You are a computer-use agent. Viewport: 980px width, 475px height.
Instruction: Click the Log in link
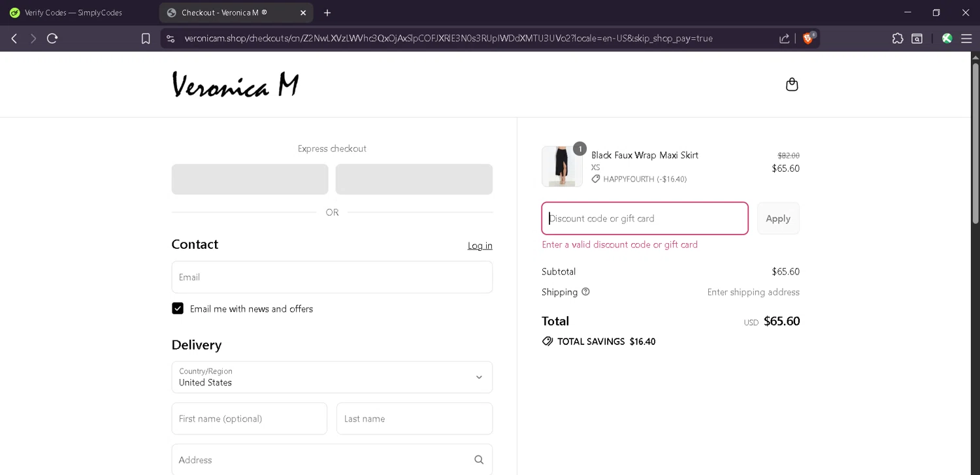click(480, 246)
